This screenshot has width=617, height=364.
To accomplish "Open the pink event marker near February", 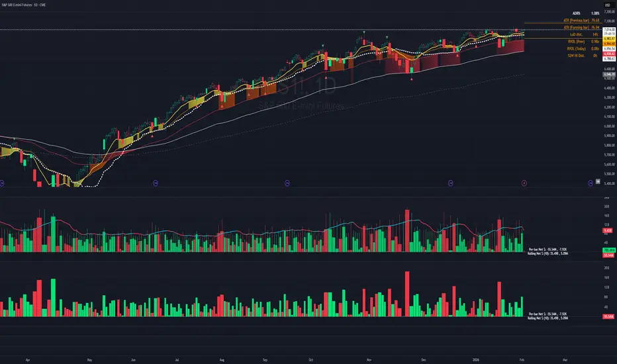I will click(x=524, y=183).
